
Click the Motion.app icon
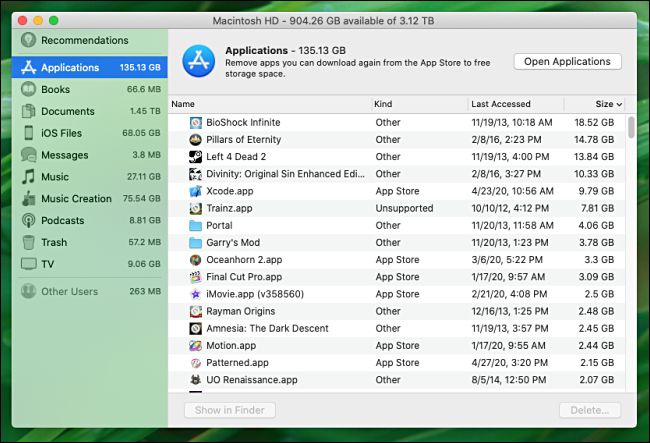tap(195, 346)
